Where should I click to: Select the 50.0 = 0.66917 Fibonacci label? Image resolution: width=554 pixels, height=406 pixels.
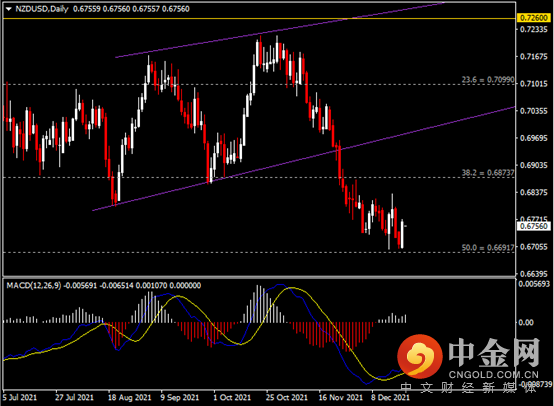pos(488,248)
